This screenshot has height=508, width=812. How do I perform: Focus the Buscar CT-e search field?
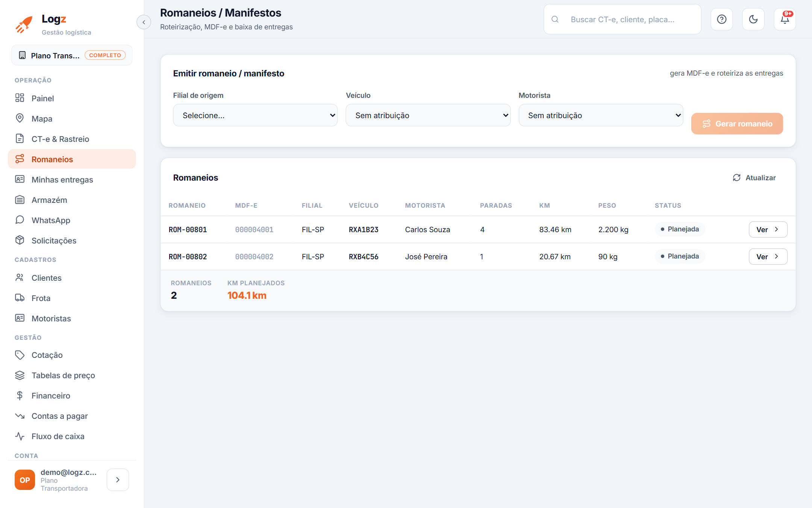point(623,19)
